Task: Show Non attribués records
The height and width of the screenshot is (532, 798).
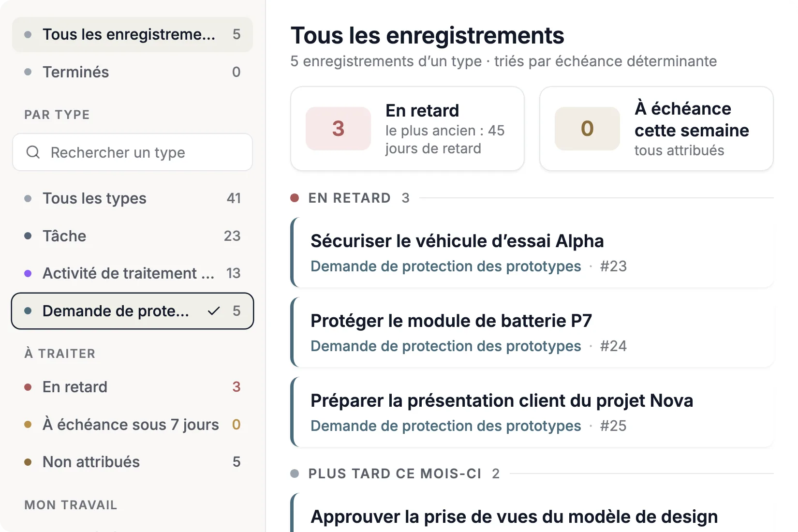Action: coord(133,462)
